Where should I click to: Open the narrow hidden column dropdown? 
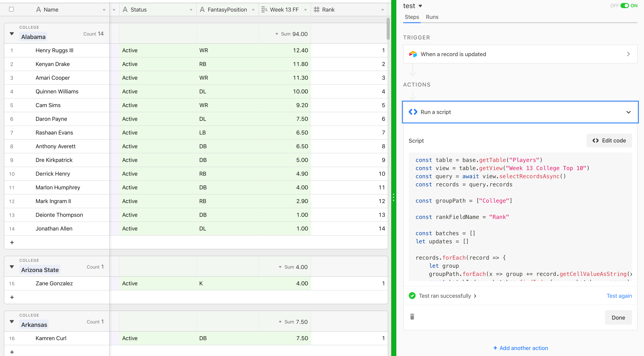(114, 10)
